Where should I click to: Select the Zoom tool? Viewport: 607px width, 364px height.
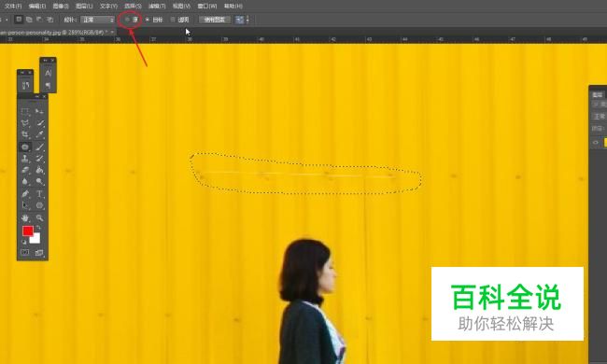click(39, 217)
